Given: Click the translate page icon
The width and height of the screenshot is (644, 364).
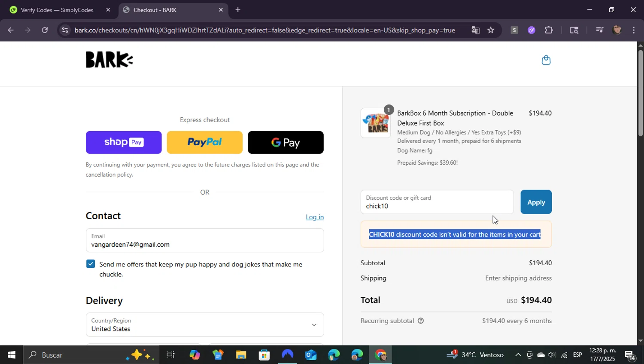Looking at the screenshot, I should [x=475, y=30].
